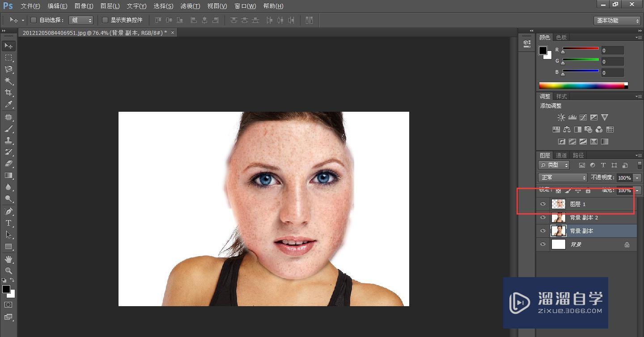Toggle lock all for layer
The width and height of the screenshot is (644, 337).
588,190
